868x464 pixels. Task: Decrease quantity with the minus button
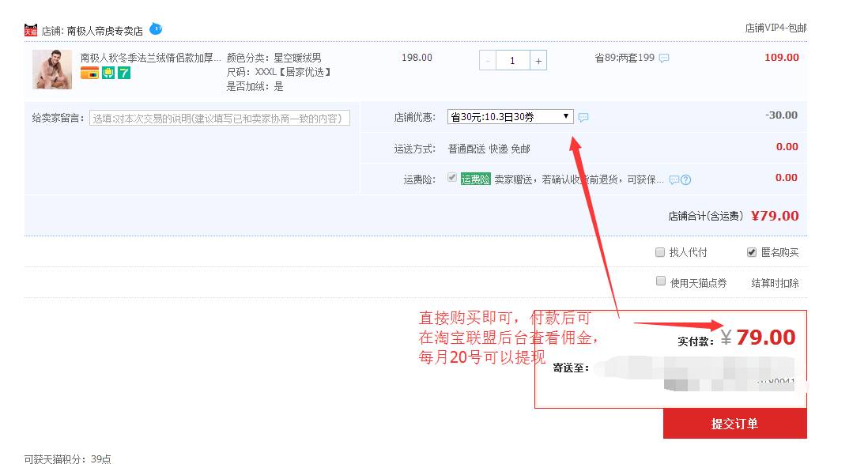click(488, 61)
